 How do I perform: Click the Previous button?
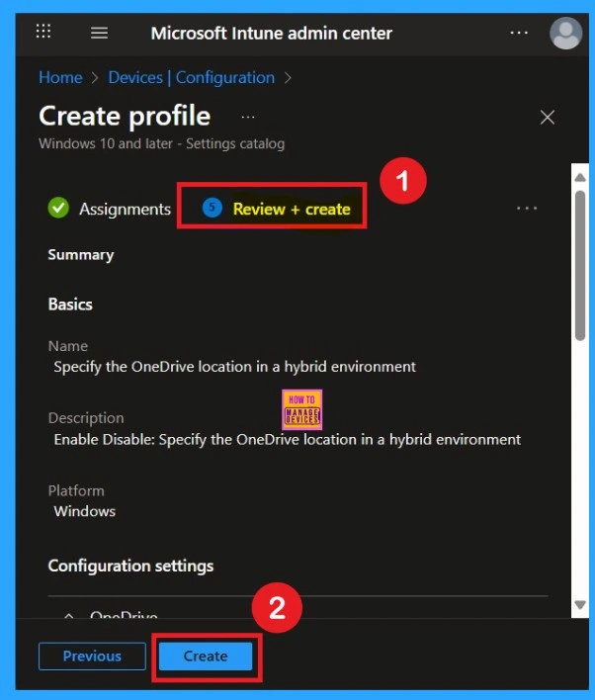(92, 656)
